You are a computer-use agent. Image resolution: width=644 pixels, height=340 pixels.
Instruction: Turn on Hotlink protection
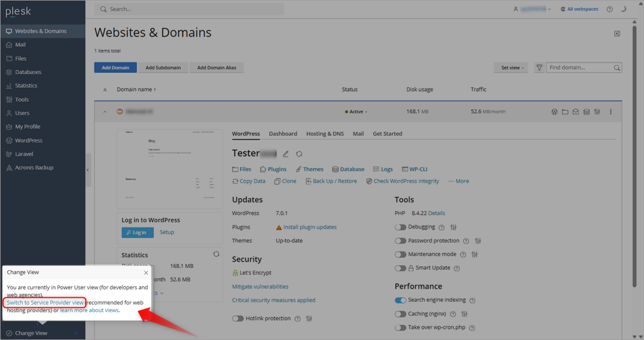pyautogui.click(x=238, y=319)
